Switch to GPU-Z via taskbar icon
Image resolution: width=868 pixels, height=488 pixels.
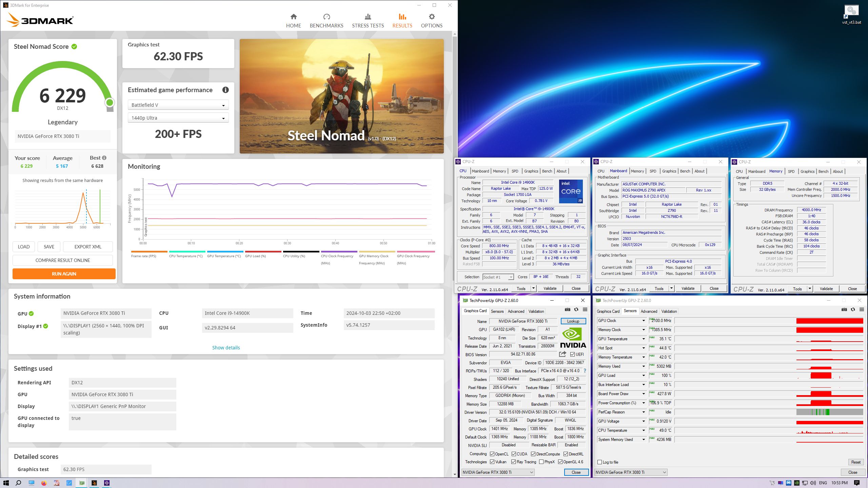tap(82, 483)
